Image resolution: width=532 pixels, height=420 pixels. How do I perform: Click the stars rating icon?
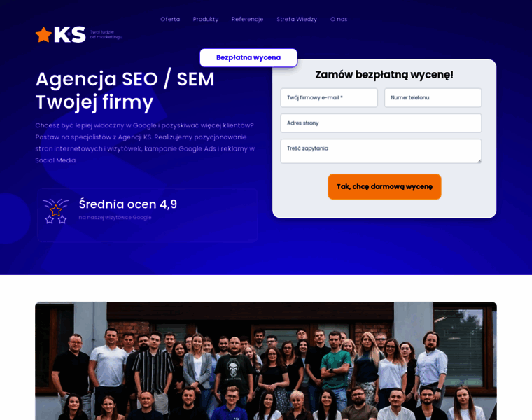[55, 211]
